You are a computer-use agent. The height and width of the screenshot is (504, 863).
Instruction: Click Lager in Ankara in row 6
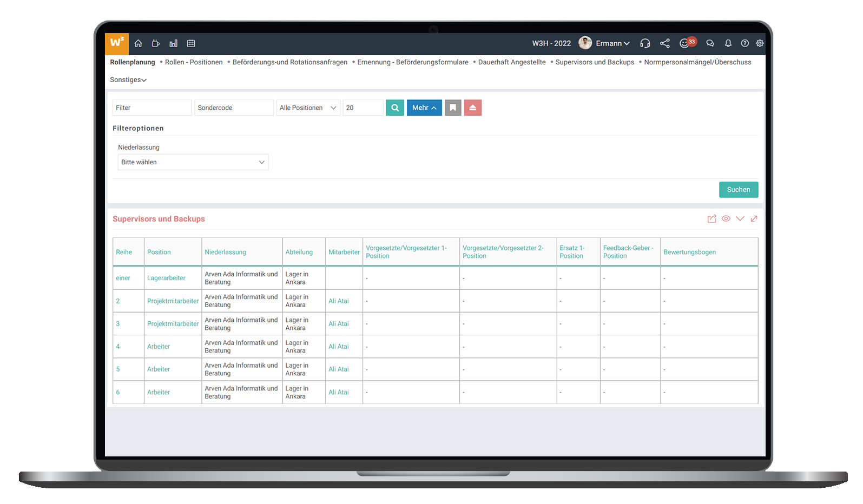pyautogui.click(x=297, y=393)
